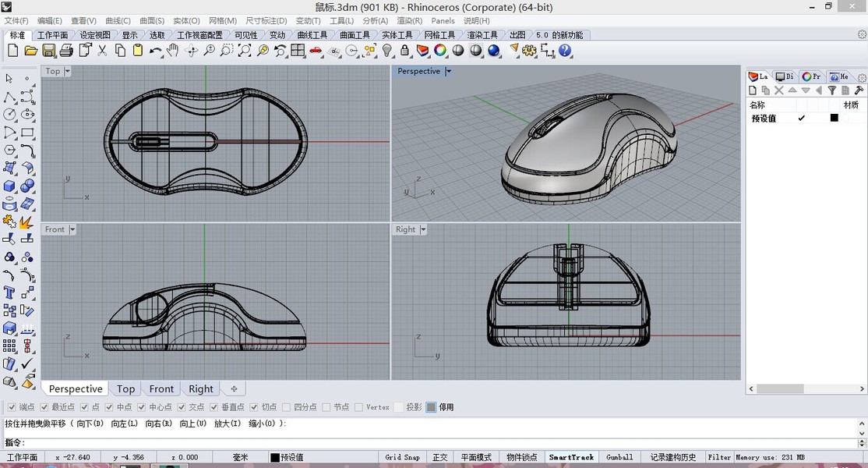
Task: Toggle the 切点 osnap checkbox
Action: point(253,407)
